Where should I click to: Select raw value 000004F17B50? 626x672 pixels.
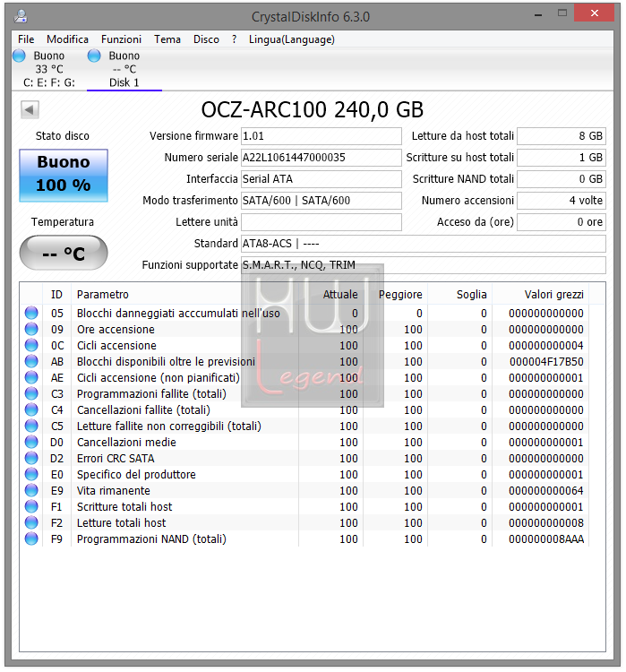click(x=546, y=362)
